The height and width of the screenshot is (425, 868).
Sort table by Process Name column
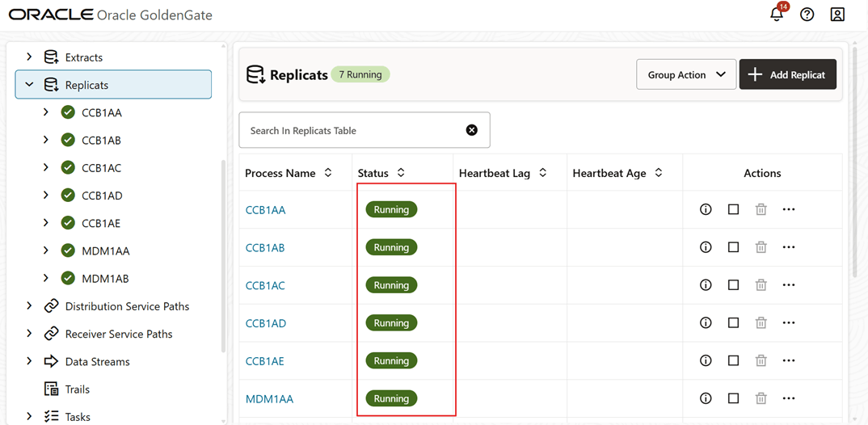point(327,173)
